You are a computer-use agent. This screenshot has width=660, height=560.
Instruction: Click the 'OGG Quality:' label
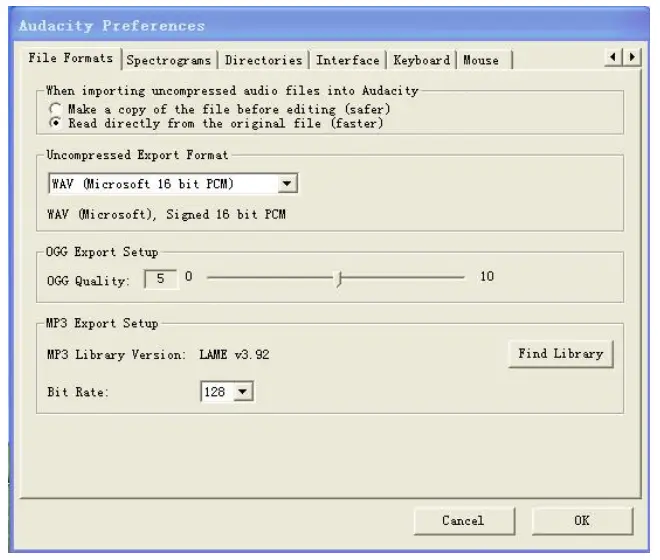pos(88,281)
